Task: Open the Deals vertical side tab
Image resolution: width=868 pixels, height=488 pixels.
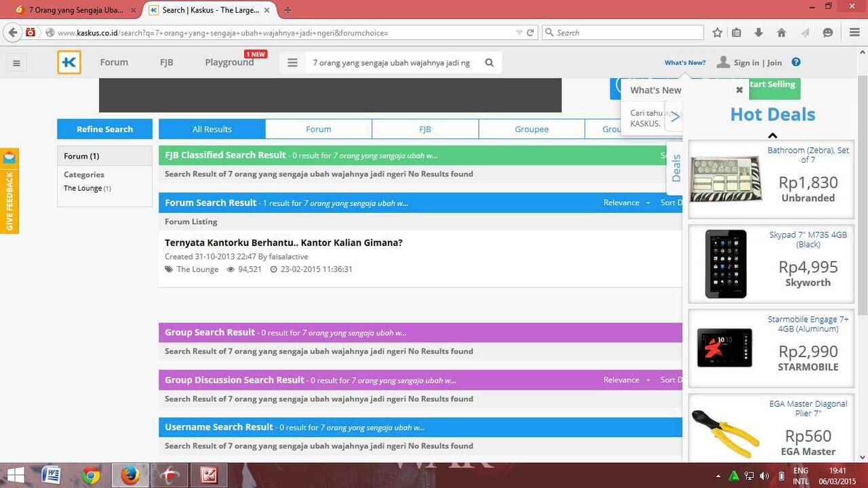Action: pyautogui.click(x=675, y=168)
